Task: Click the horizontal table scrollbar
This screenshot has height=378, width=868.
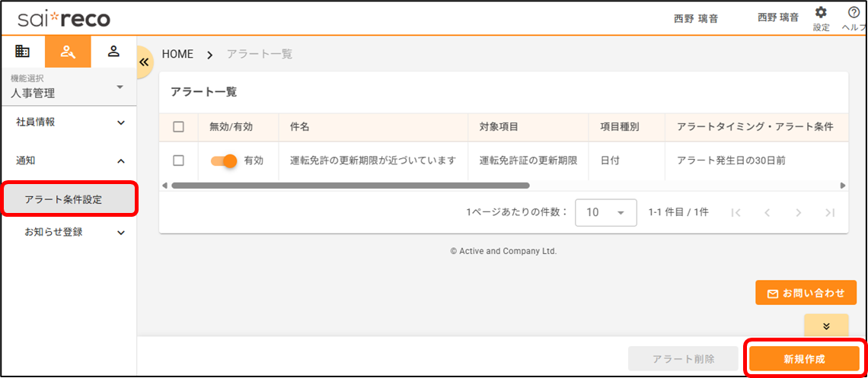Action: [x=350, y=185]
